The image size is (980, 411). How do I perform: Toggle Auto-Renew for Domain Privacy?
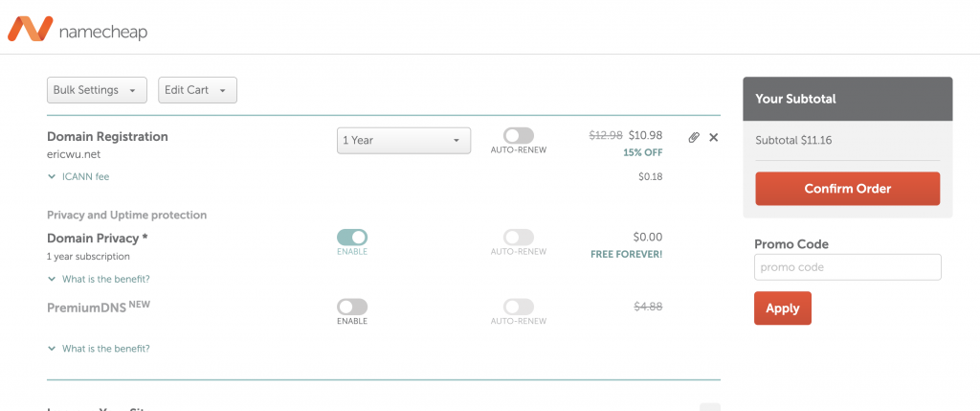(x=519, y=237)
